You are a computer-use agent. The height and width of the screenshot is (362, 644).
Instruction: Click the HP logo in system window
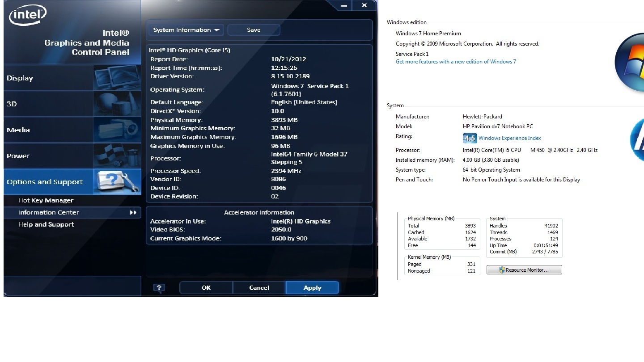637,140
